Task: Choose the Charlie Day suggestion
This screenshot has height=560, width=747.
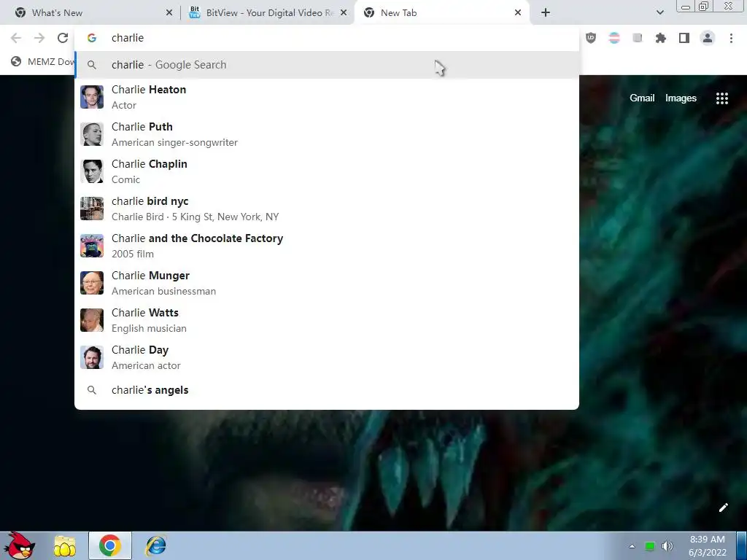Action: 327,357
